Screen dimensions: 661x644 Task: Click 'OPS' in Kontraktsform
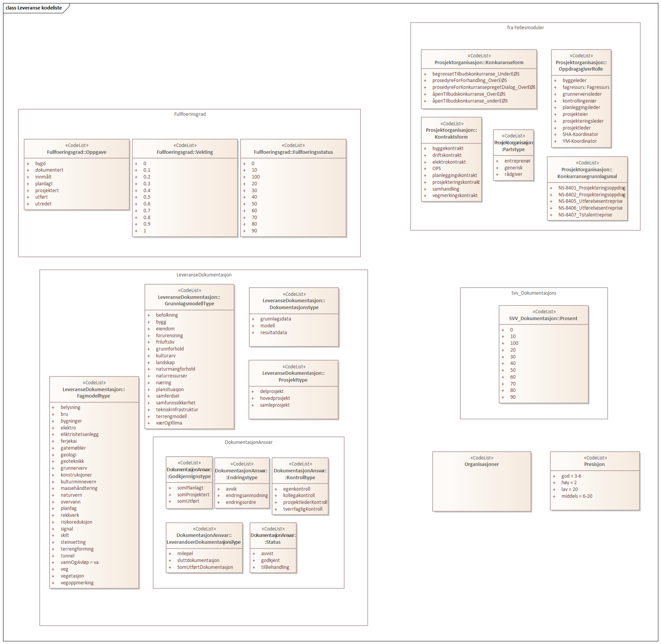coord(437,169)
